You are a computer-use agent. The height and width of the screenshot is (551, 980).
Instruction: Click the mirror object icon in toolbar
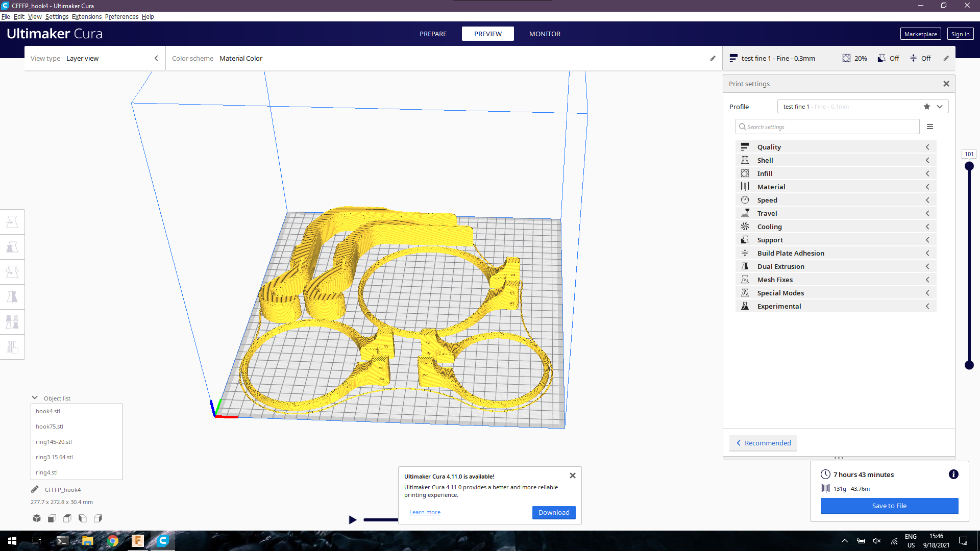(x=12, y=297)
